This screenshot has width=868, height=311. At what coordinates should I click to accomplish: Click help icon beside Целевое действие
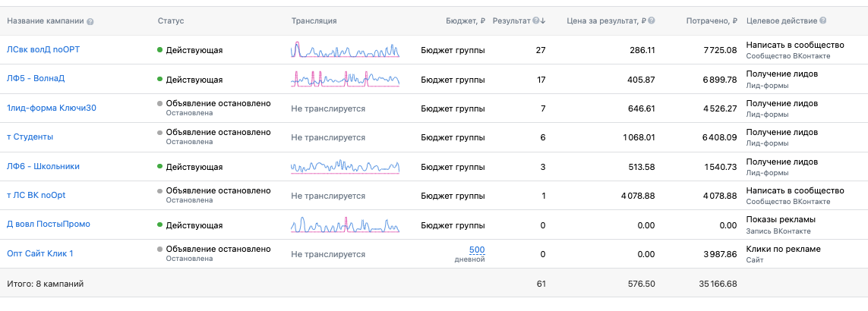(823, 21)
